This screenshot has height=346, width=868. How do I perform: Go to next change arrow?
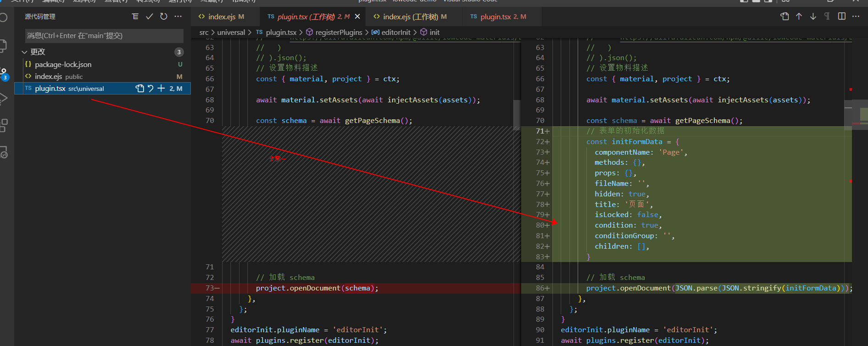(813, 17)
